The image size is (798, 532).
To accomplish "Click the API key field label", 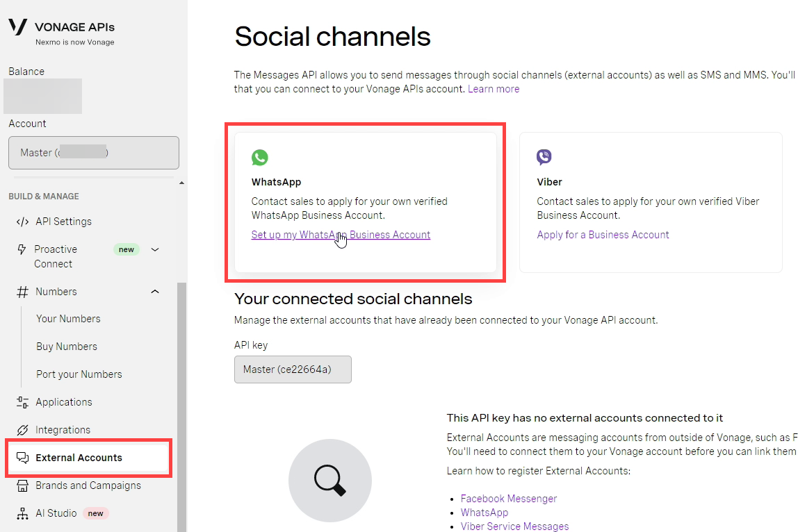I will (251, 345).
